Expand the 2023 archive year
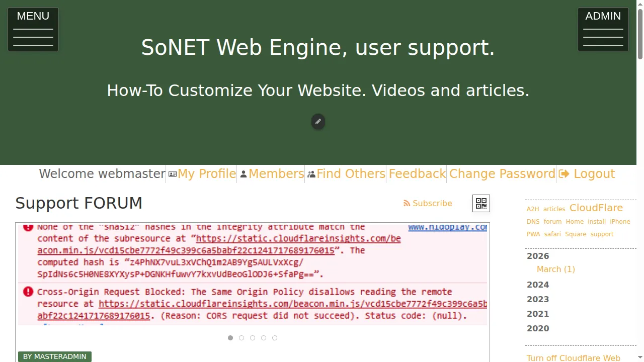The image size is (644, 362). 538,299
